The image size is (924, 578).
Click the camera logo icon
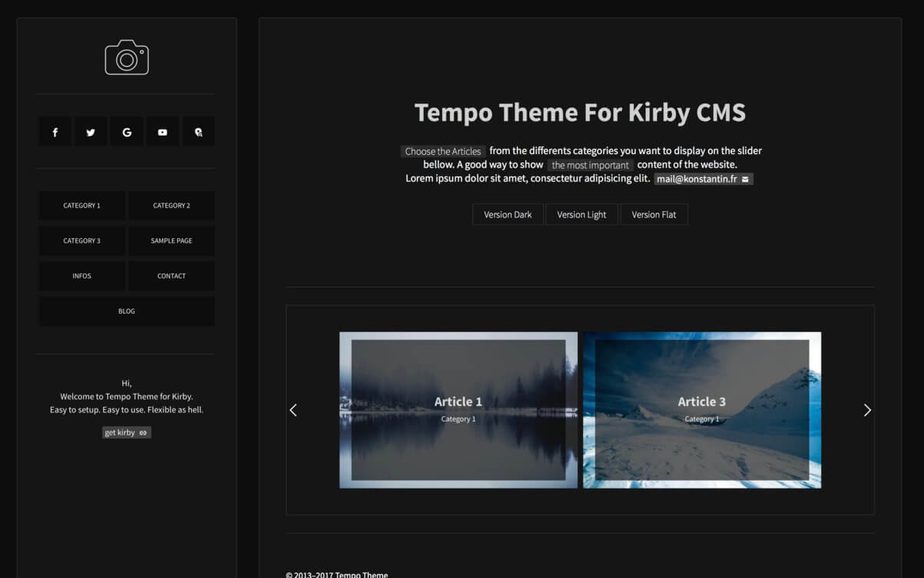click(x=127, y=58)
